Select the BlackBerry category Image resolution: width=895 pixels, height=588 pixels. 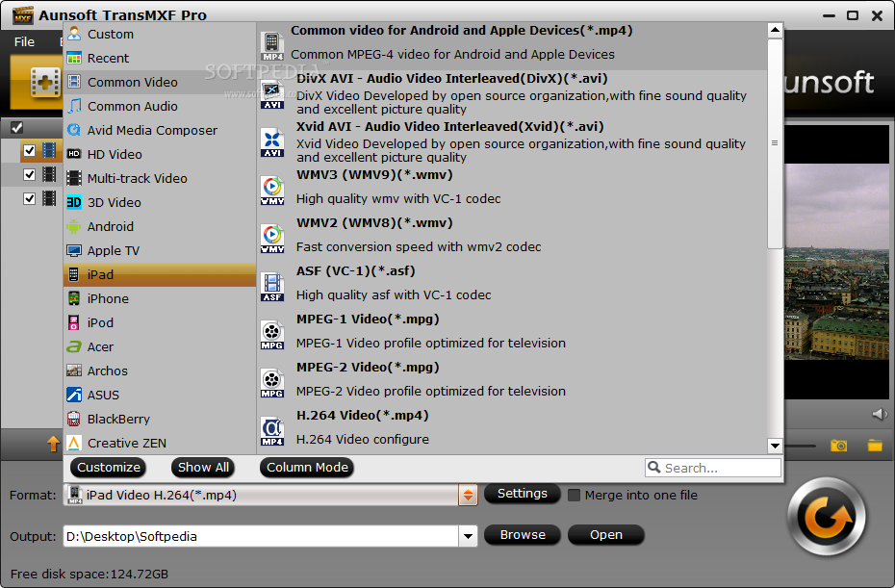click(160, 419)
